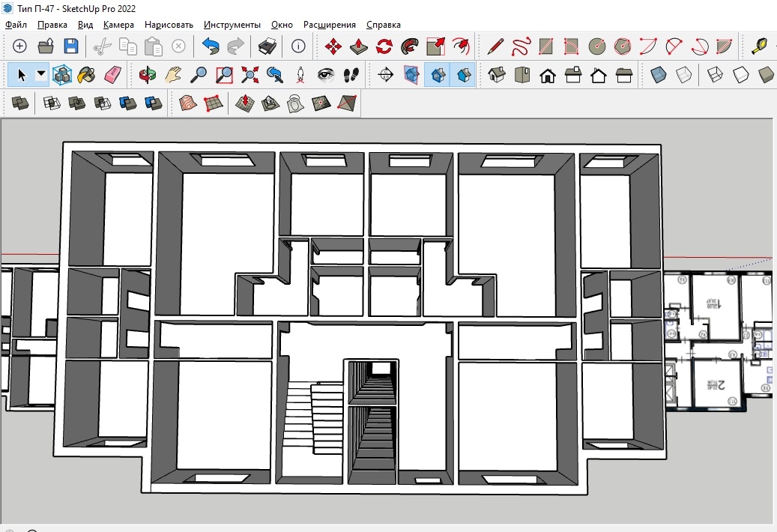Image resolution: width=777 pixels, height=532 pixels.
Task: Select the Tape Measure tool
Action: point(759,46)
